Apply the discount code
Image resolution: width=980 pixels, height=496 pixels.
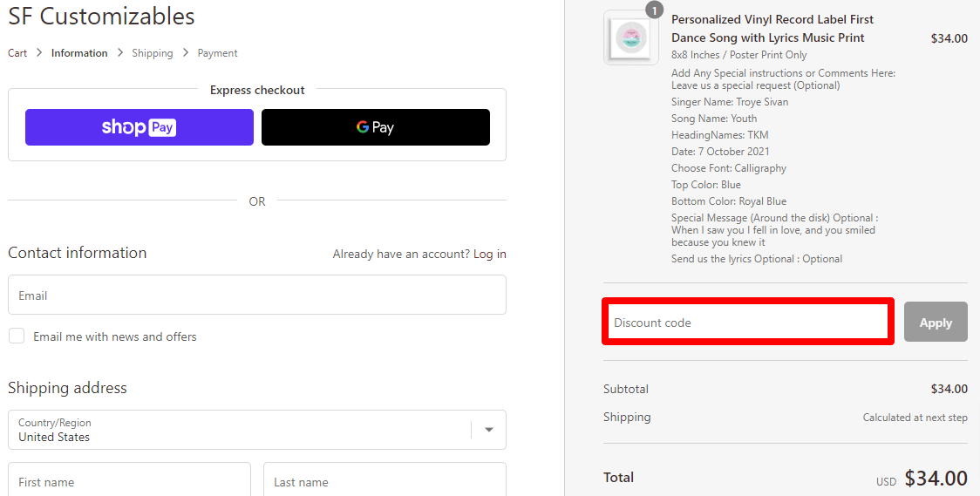[x=936, y=323]
